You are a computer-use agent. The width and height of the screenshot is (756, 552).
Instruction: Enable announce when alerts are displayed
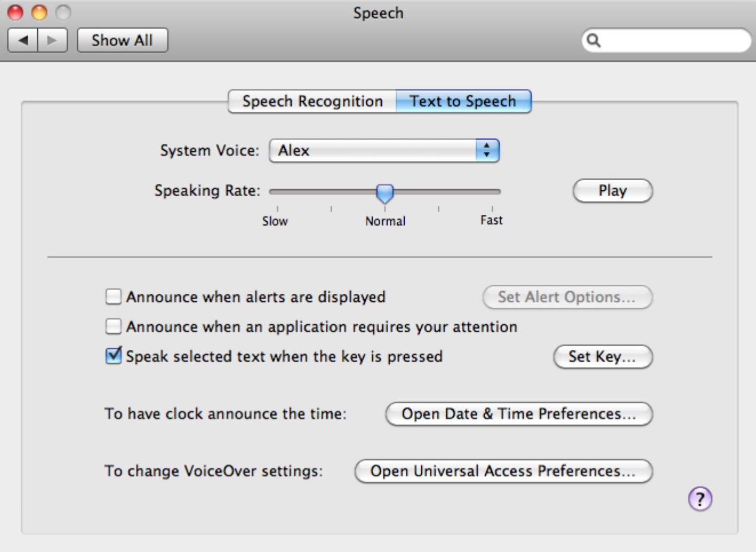tap(113, 297)
